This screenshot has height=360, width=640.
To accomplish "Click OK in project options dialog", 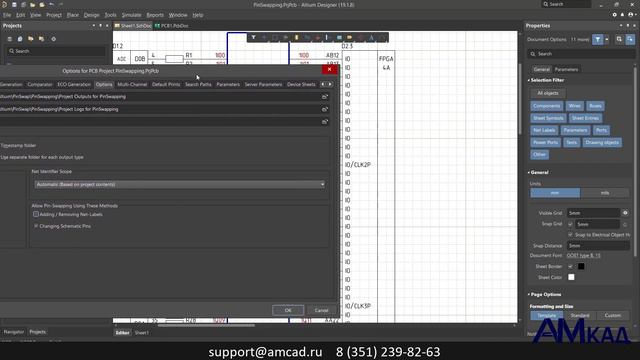I will pyautogui.click(x=288, y=310).
